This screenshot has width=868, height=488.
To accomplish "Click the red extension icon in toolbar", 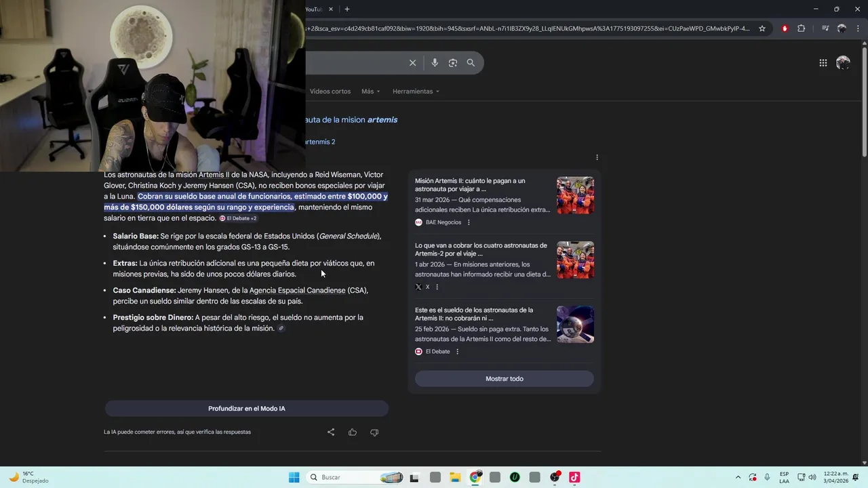I will (785, 28).
